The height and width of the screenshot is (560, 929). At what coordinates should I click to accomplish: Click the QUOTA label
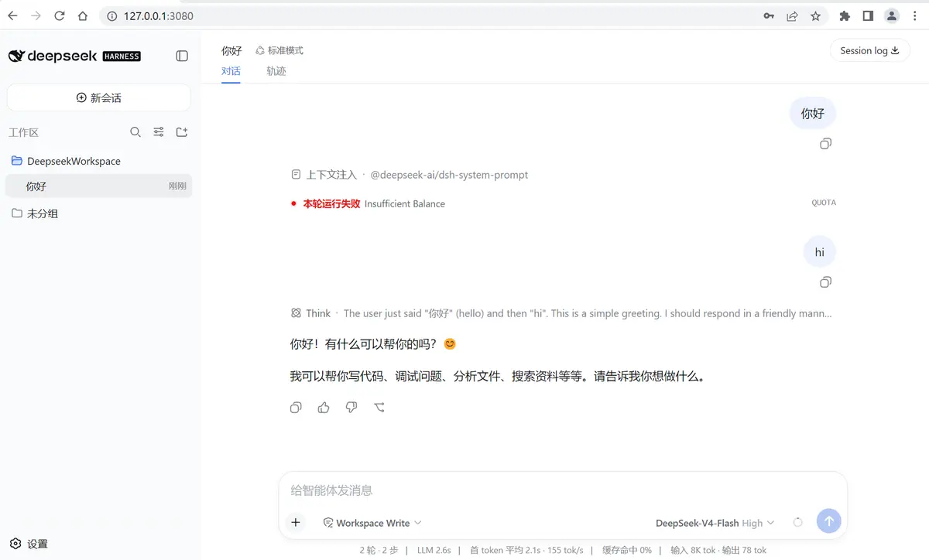(x=824, y=203)
